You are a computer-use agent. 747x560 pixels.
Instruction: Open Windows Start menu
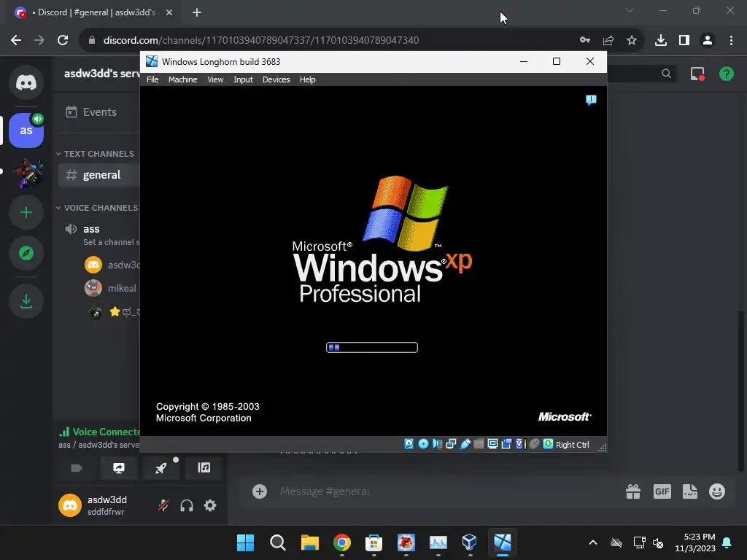pyautogui.click(x=245, y=542)
